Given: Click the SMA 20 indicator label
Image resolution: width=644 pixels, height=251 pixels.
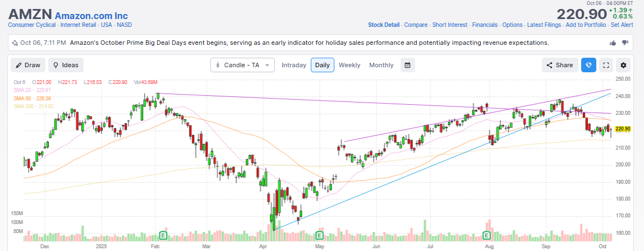Looking at the screenshot, I should (x=32, y=90).
